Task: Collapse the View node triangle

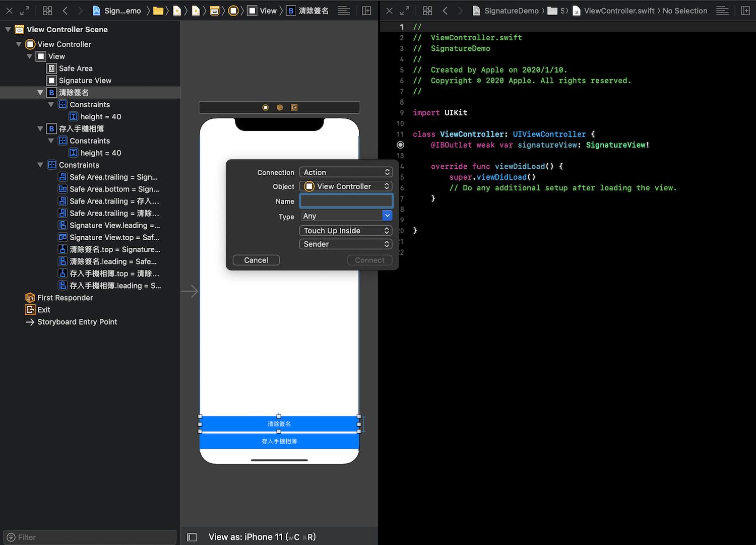Action: pyautogui.click(x=29, y=56)
